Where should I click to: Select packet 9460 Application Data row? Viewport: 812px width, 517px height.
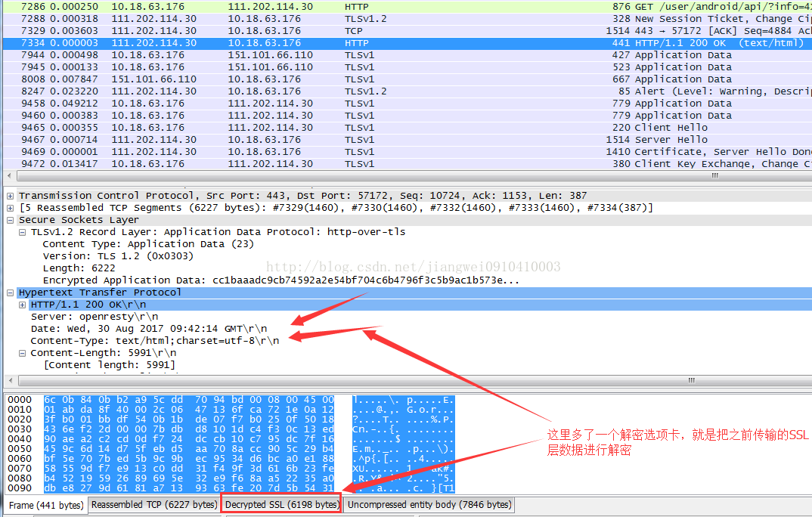(408, 116)
